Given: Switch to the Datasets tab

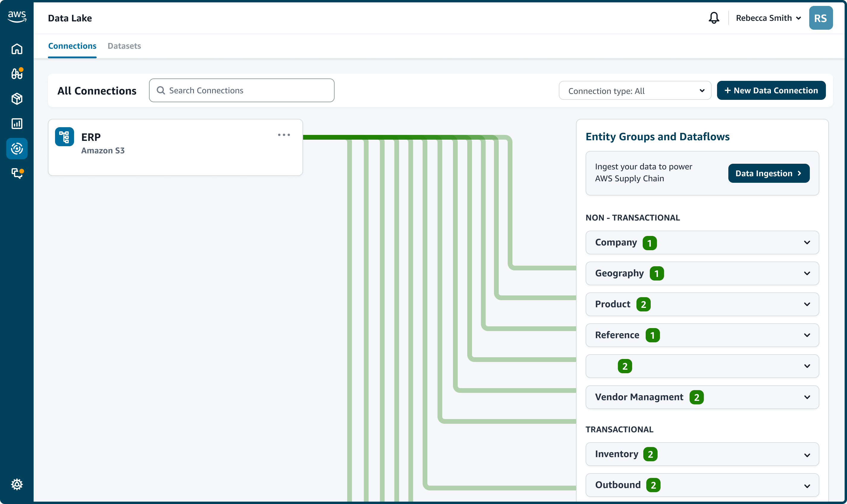Looking at the screenshot, I should point(124,45).
